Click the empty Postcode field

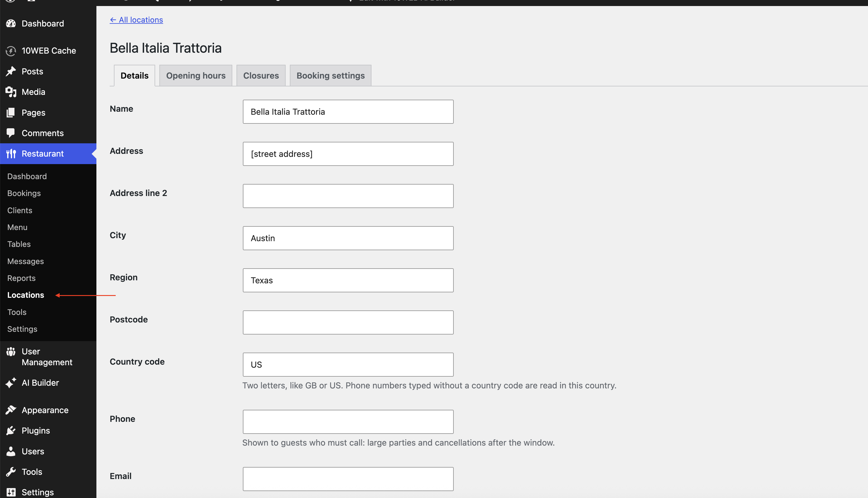click(348, 322)
